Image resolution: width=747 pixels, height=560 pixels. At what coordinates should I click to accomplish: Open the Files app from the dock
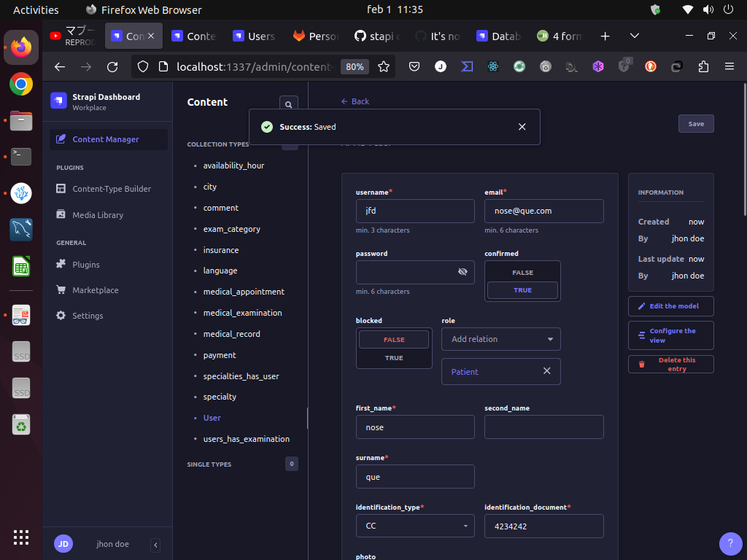click(x=21, y=120)
